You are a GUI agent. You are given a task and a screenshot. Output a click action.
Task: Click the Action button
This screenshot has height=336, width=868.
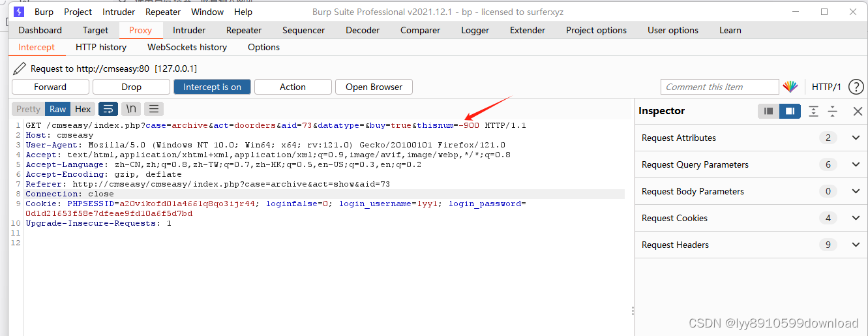(293, 87)
